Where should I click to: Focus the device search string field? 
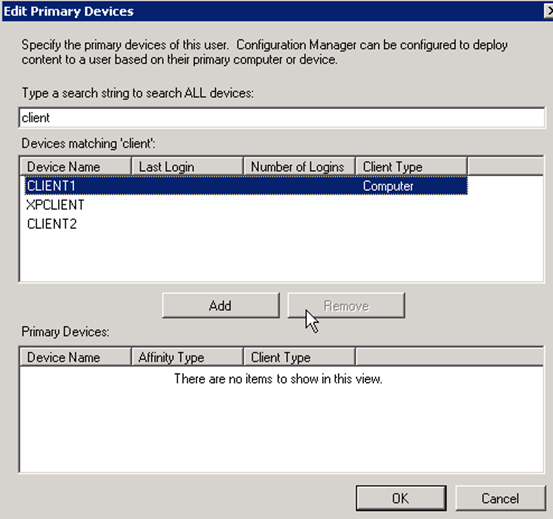click(x=281, y=118)
